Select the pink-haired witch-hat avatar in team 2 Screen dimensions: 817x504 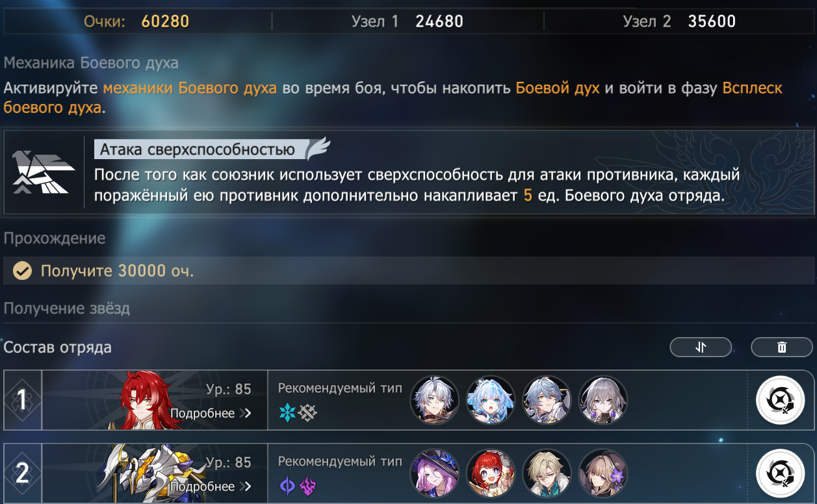pos(435,474)
